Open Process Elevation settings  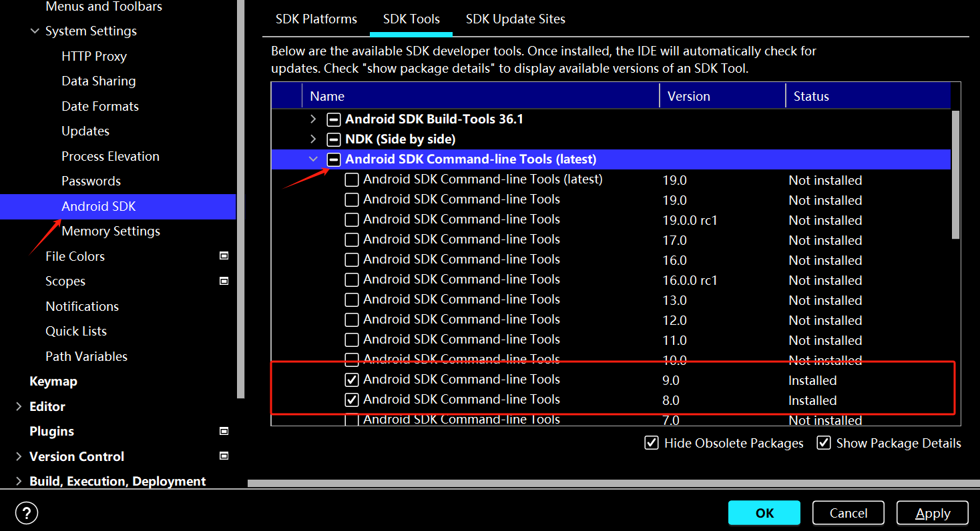(110, 156)
